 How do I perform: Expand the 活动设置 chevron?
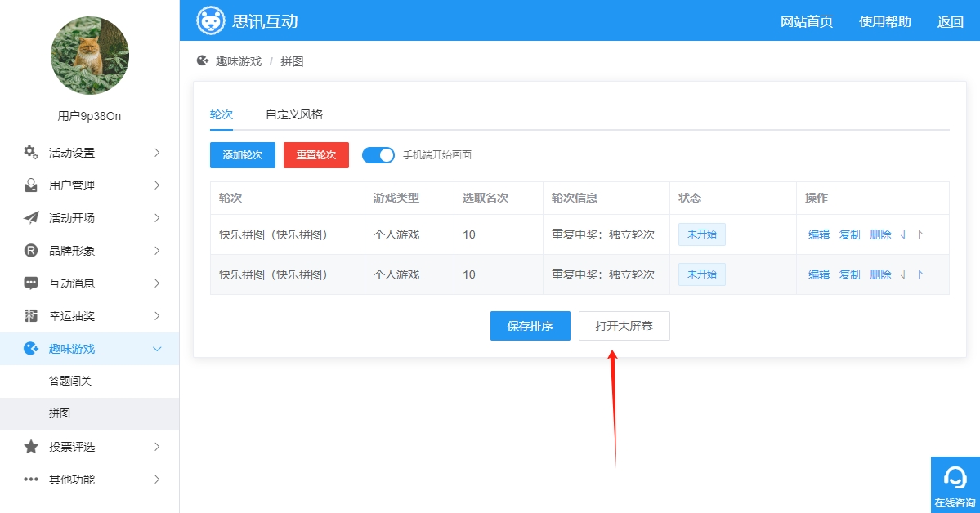(157, 153)
